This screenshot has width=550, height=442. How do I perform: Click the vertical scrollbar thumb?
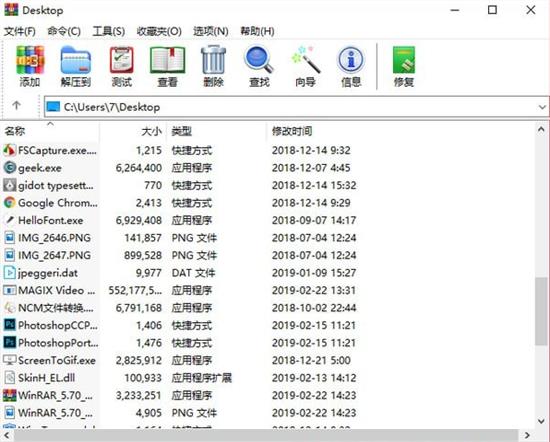(x=542, y=311)
